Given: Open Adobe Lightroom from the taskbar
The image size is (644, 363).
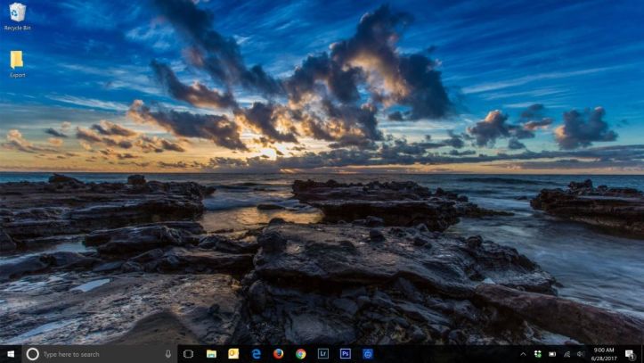Looking at the screenshot, I should 323,354.
